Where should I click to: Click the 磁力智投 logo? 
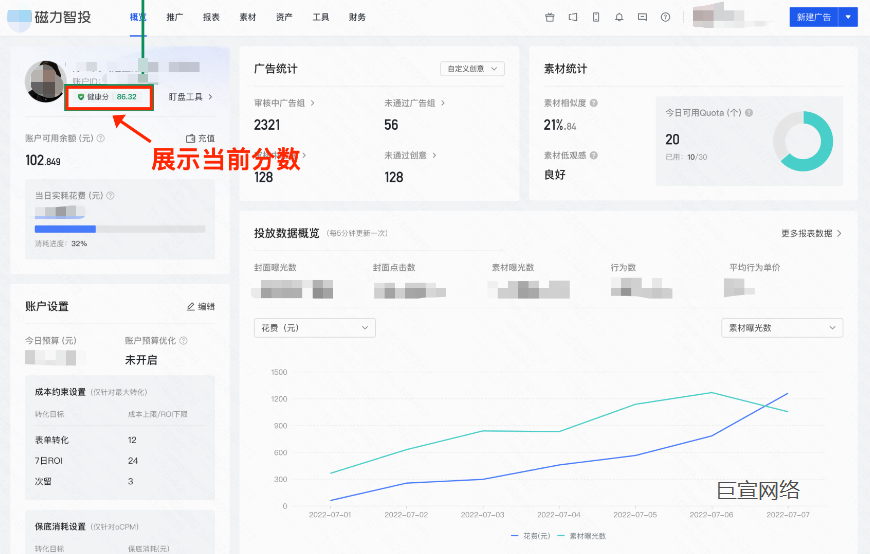[x=49, y=17]
